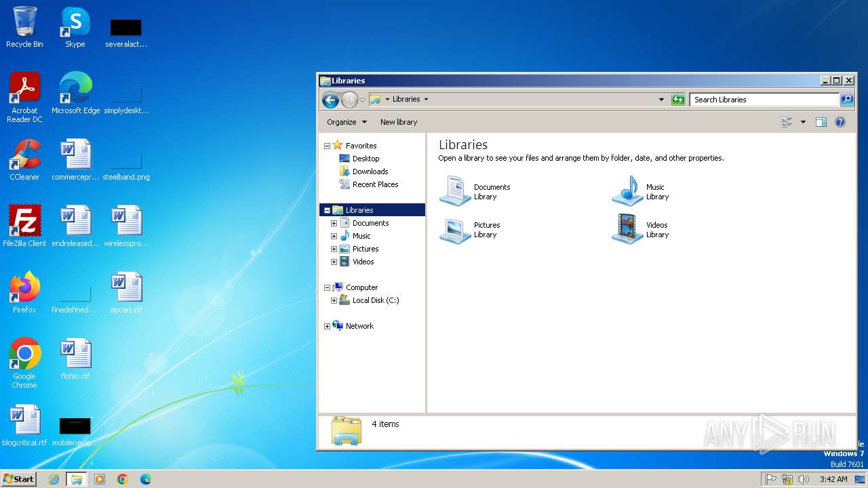The height and width of the screenshot is (488, 868).
Task: Select Acrobat Reader DC desktop icon
Action: (x=24, y=98)
